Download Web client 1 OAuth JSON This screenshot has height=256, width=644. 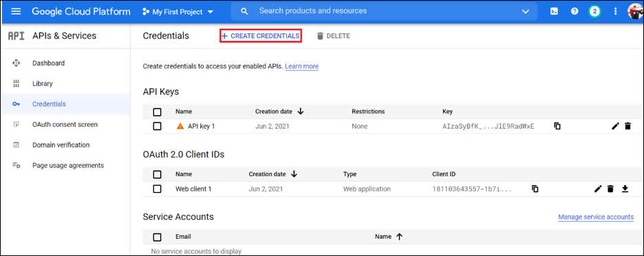pyautogui.click(x=625, y=189)
